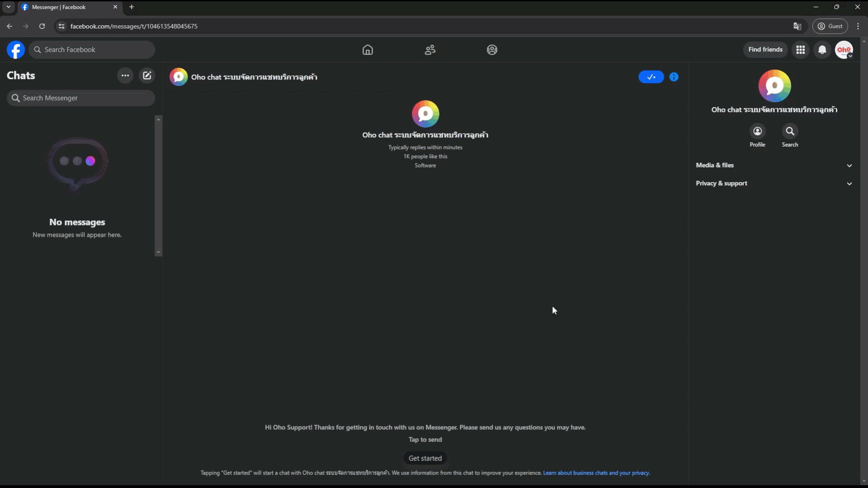Click the Search in conversation icon
Image resolution: width=868 pixels, height=488 pixels.
(790, 131)
